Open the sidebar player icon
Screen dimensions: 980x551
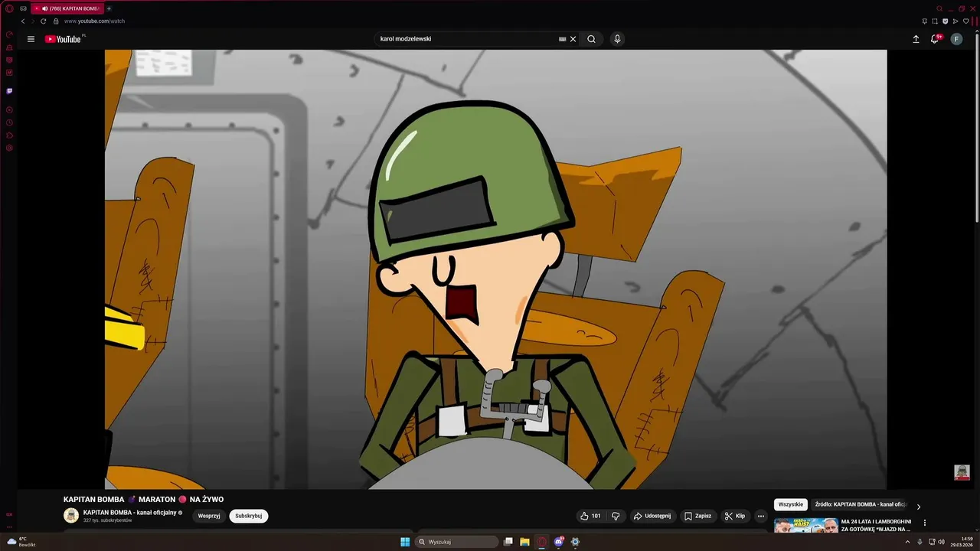9,109
